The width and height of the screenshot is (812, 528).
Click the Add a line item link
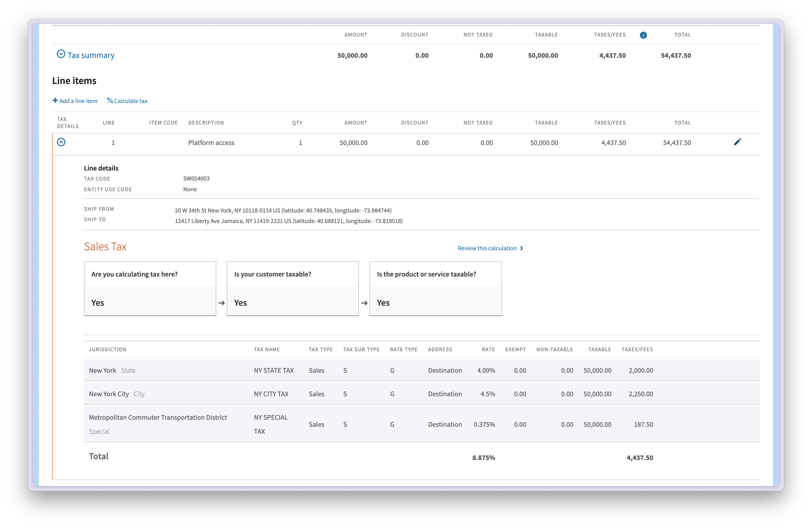point(78,100)
